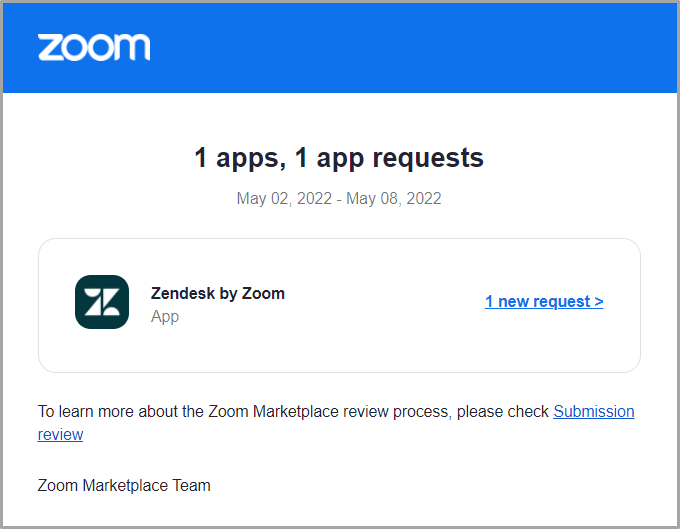Click the dash between the two dates
Viewport: 680px width, 529px height.
pyautogui.click(x=339, y=199)
